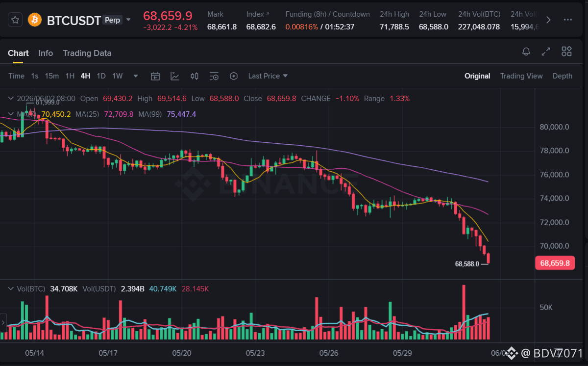Image resolution: width=588 pixels, height=366 pixels.
Task: Click the current price tag 68,659.8
Action: coord(555,263)
